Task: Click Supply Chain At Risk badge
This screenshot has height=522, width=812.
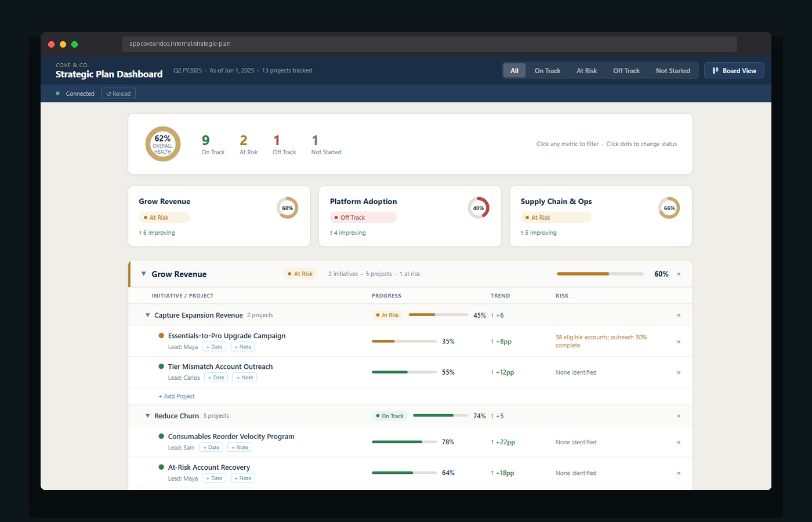Action: (x=556, y=217)
